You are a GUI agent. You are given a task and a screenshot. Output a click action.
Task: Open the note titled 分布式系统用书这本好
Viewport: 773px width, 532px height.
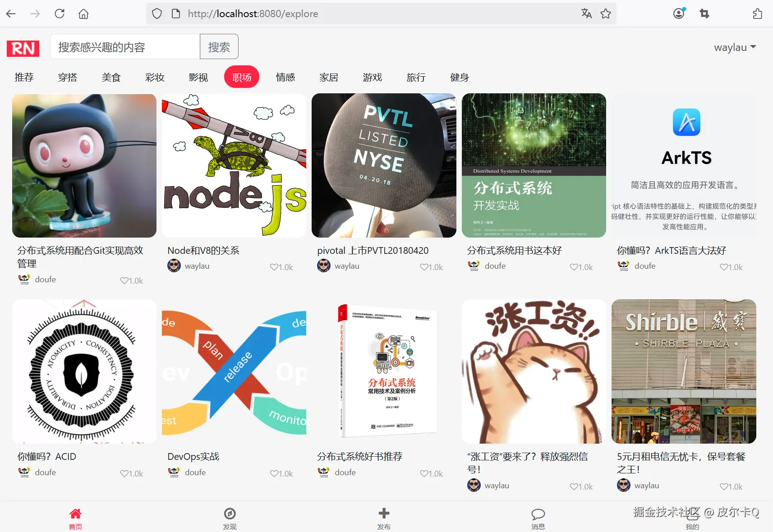pyautogui.click(x=534, y=165)
